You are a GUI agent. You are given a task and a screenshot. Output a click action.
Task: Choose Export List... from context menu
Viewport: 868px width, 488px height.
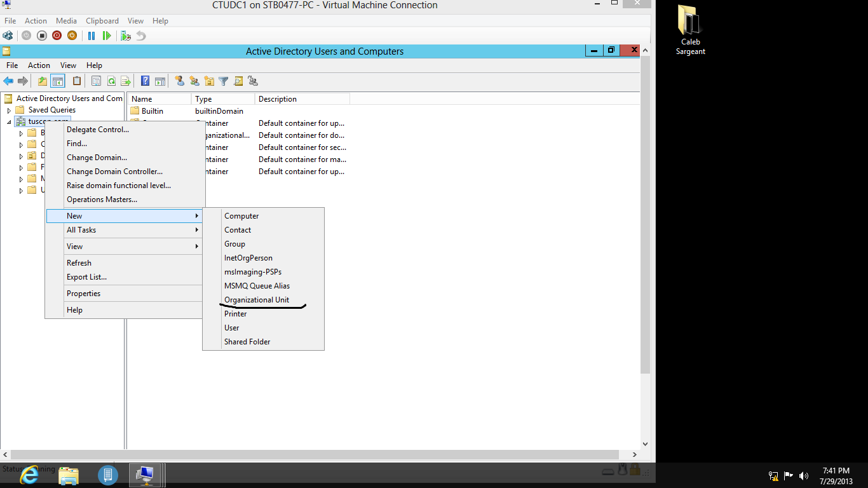click(x=125, y=277)
